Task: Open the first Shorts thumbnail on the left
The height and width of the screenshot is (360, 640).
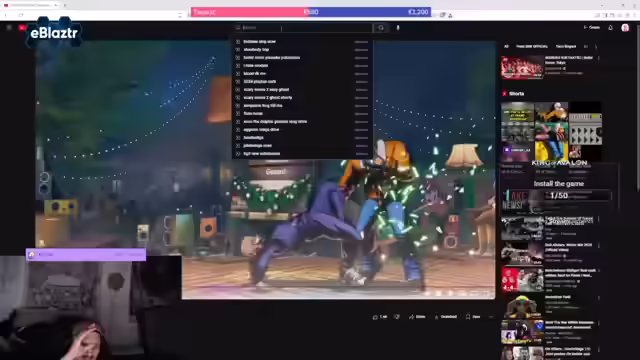Action: pyautogui.click(x=517, y=131)
